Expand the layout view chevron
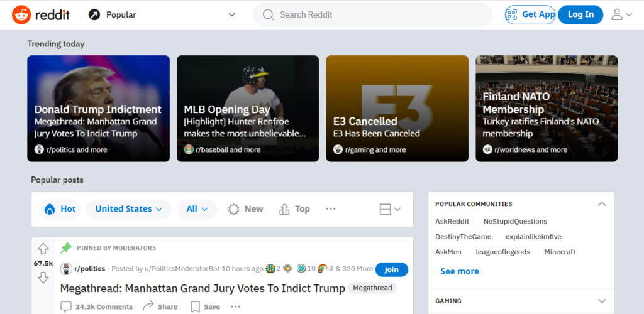This screenshot has width=644, height=314. (397, 210)
